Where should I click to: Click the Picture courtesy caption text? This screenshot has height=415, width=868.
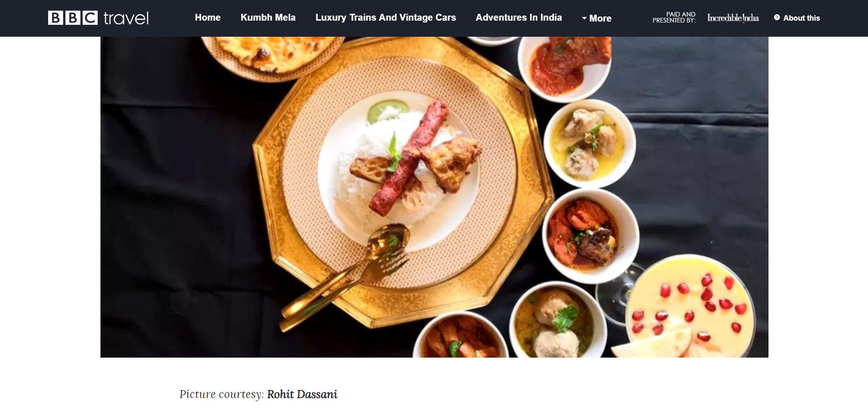pyautogui.click(x=221, y=394)
